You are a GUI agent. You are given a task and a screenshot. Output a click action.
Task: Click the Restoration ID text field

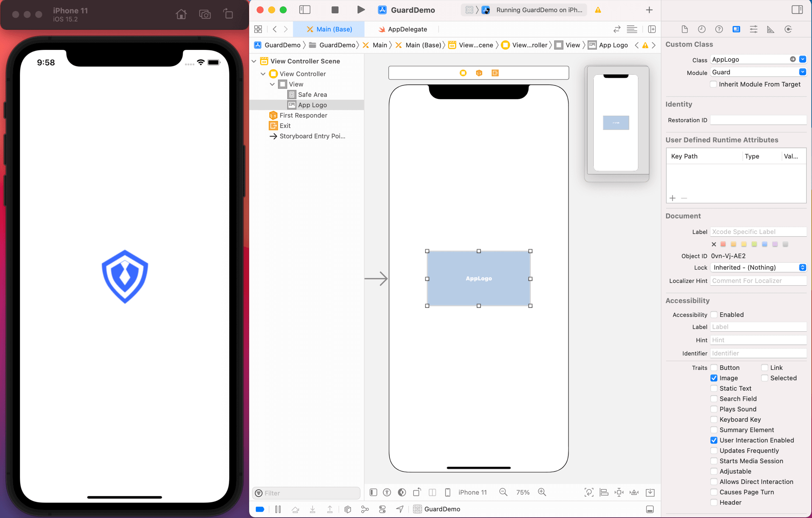click(x=758, y=120)
